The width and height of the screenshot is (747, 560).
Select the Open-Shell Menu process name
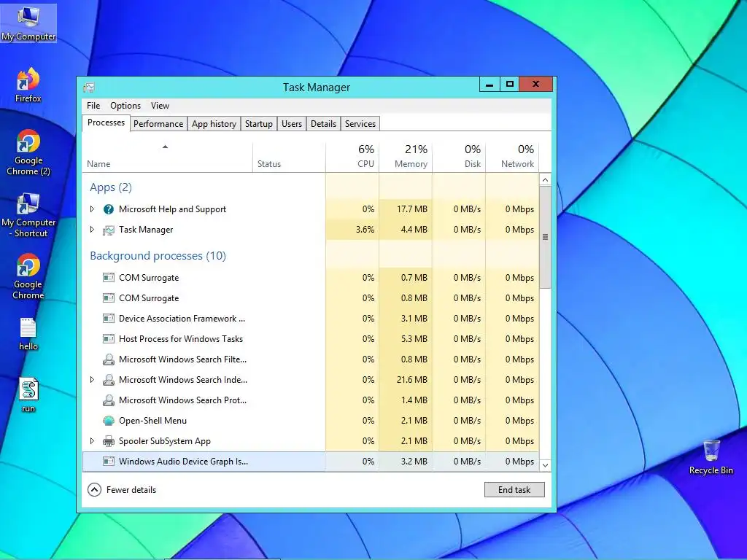(152, 421)
